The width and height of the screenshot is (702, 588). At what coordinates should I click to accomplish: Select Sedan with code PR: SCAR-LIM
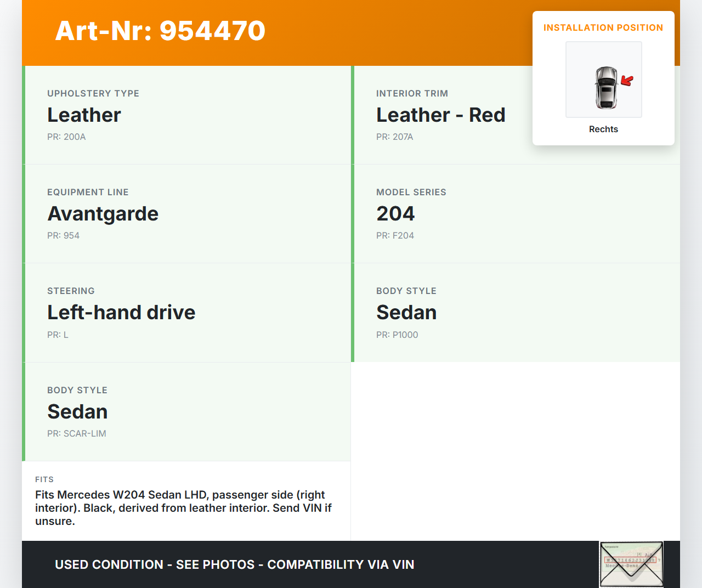coord(77,411)
